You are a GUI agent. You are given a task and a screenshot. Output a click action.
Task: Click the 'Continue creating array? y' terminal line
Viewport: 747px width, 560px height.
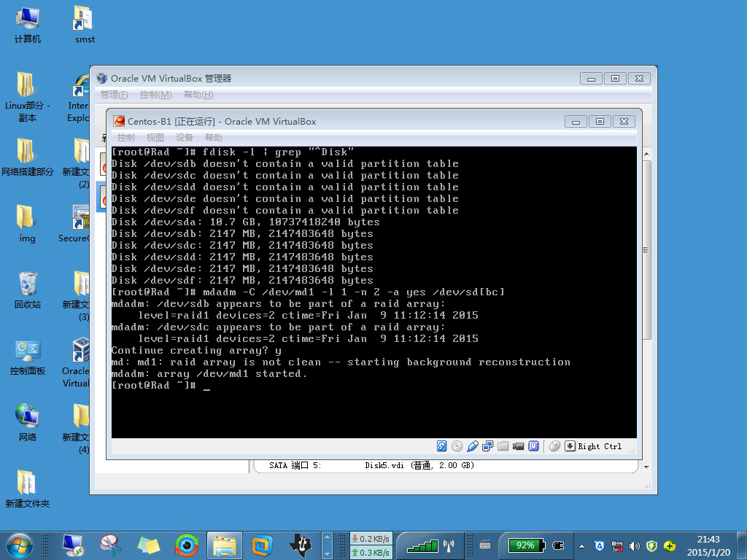click(x=196, y=351)
